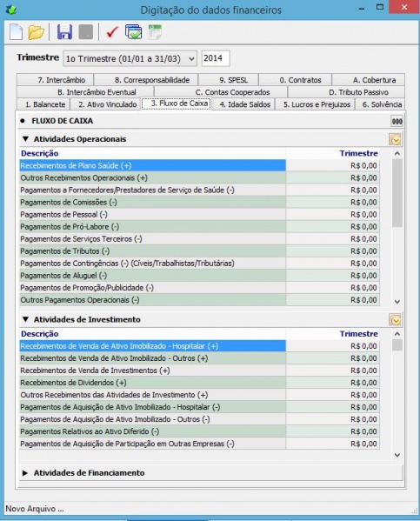The width and height of the screenshot is (420, 521).
Task: Switch to the A. Cobertura tab
Action: pyautogui.click(x=369, y=80)
